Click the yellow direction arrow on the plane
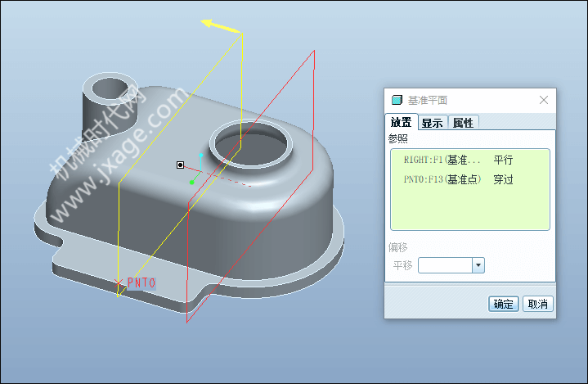This screenshot has height=384, width=588. pos(222,26)
